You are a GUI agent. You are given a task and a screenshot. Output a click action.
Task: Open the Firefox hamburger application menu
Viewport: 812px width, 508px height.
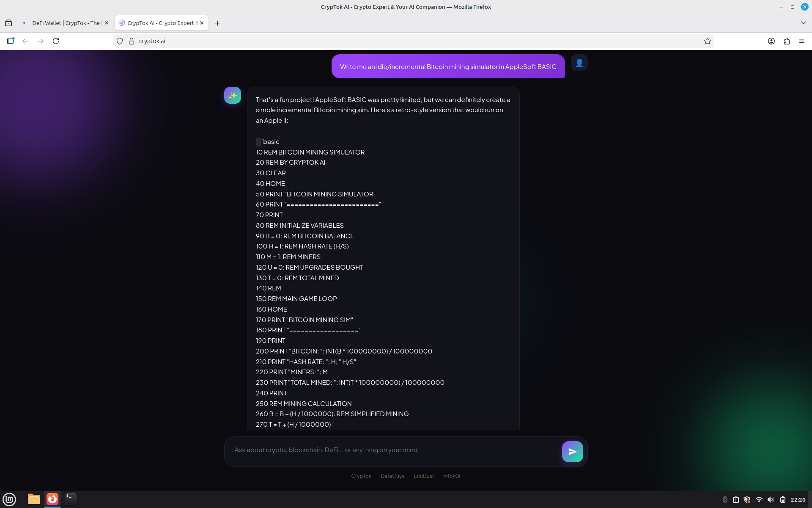802,41
